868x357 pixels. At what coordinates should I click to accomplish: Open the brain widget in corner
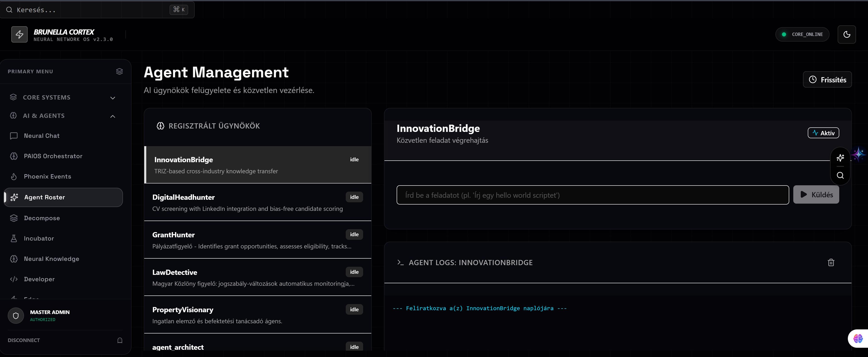click(858, 338)
